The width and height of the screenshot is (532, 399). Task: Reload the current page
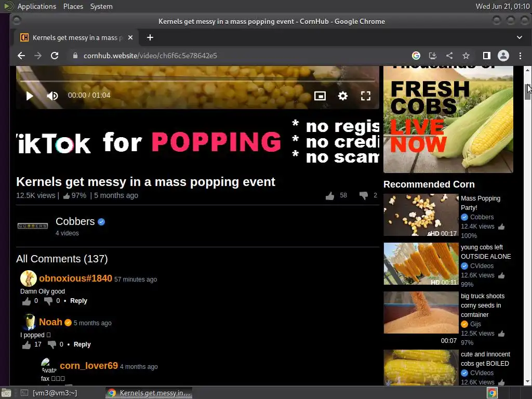coord(54,56)
